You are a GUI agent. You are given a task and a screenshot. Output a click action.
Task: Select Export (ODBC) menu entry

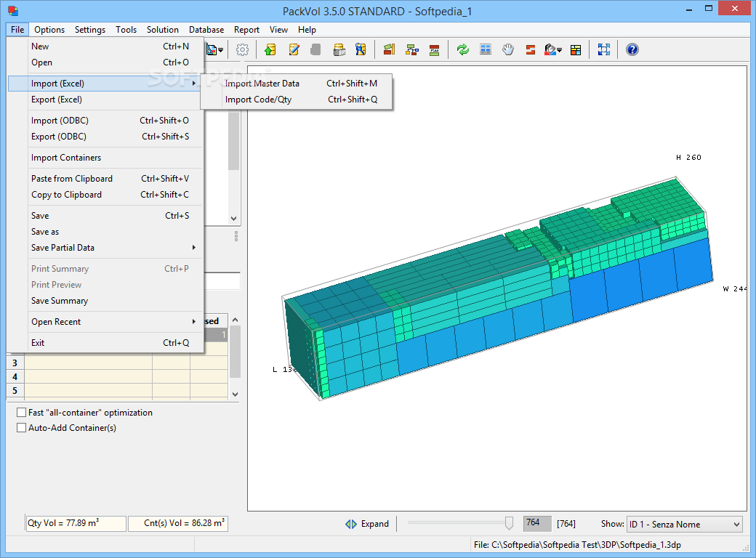click(105, 137)
